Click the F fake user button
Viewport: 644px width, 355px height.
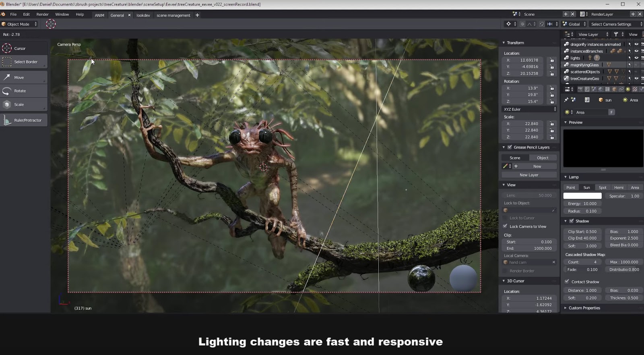pyautogui.click(x=611, y=112)
